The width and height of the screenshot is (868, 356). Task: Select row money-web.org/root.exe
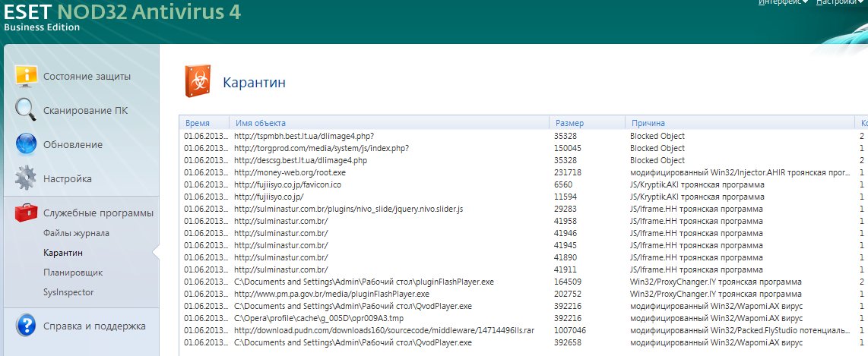click(x=524, y=172)
